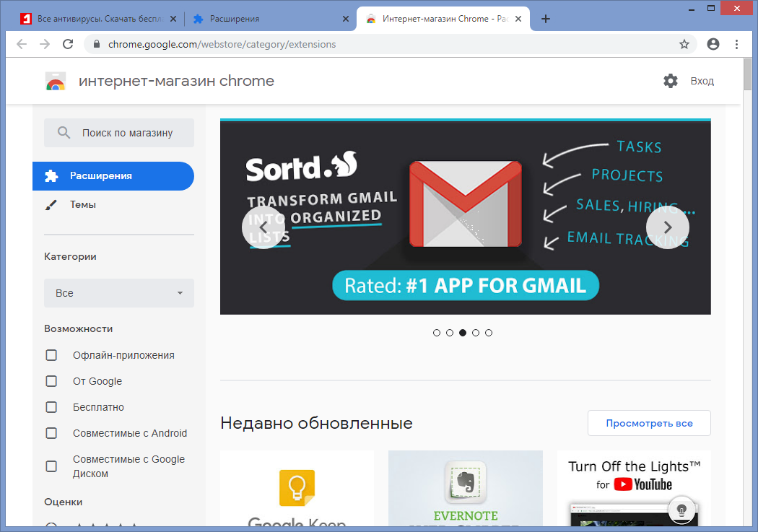Select first carousel dot
The height and width of the screenshot is (532, 758).
437,333
